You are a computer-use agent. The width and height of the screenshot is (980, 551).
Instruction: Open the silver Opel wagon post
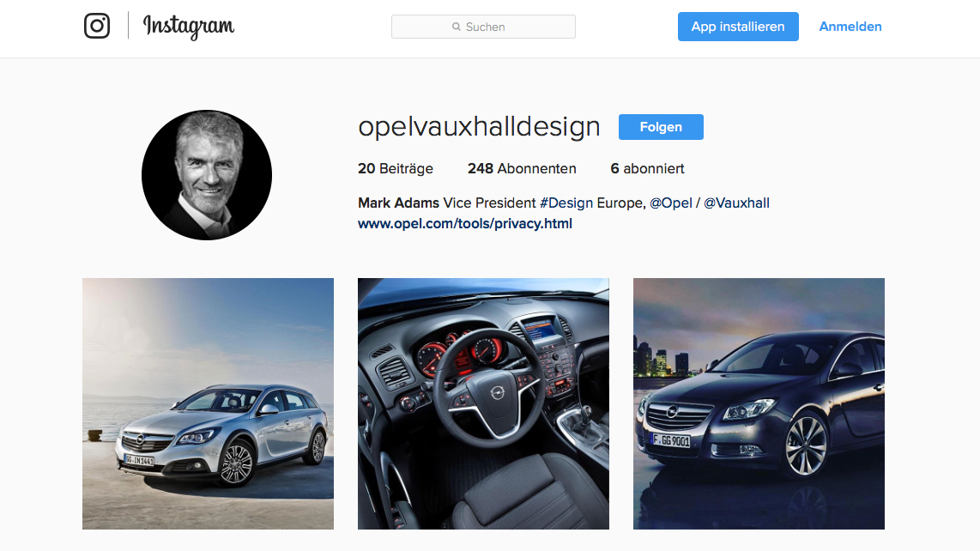click(209, 404)
